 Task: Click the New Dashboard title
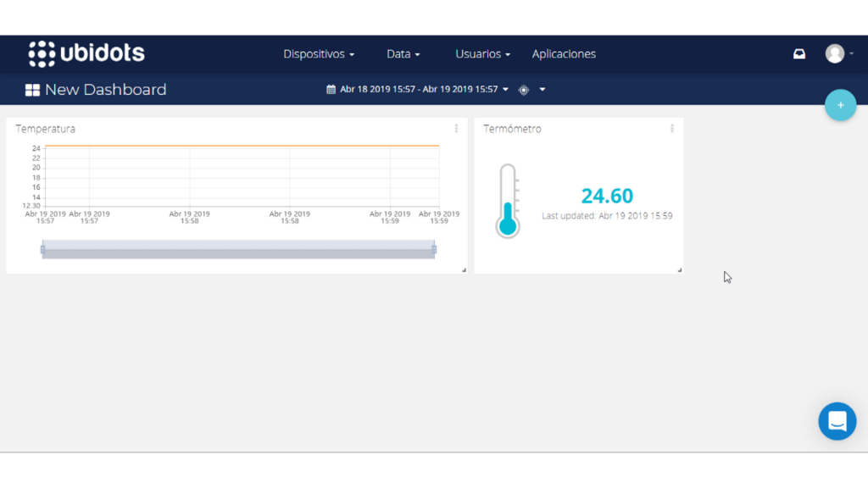105,90
